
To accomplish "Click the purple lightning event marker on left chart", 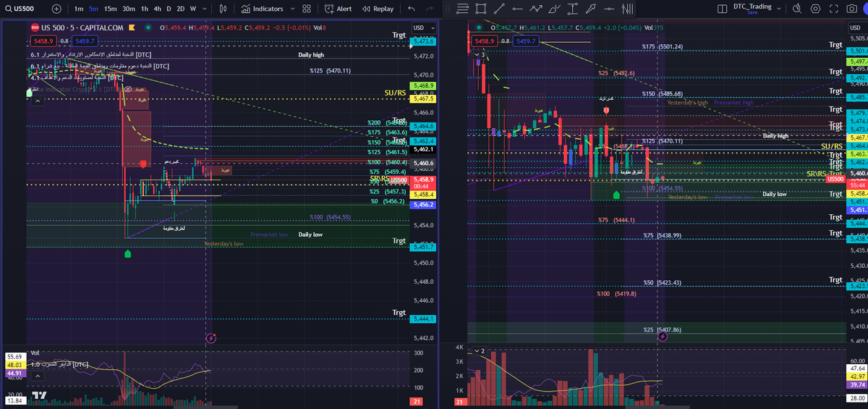I will coord(210,337).
